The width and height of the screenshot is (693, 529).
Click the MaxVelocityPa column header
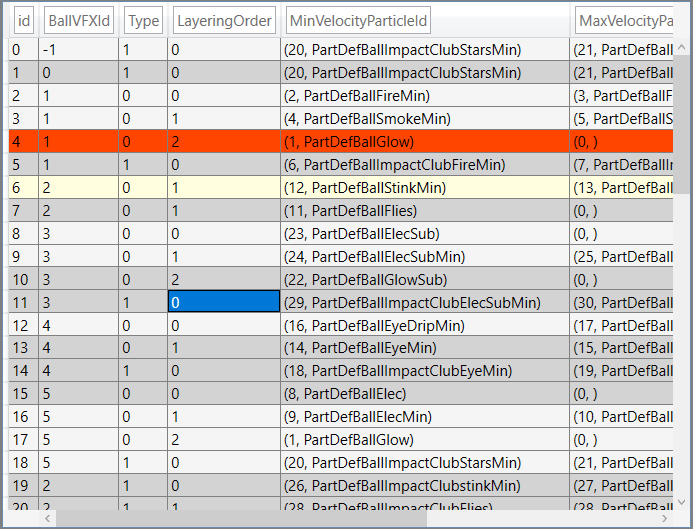(624, 20)
